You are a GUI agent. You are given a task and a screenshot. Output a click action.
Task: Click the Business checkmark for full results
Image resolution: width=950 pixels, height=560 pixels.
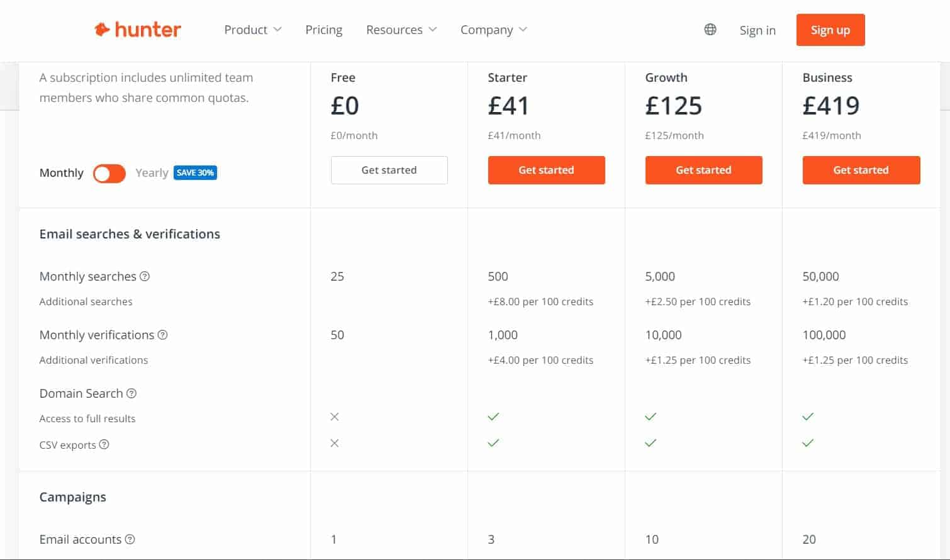click(x=808, y=417)
